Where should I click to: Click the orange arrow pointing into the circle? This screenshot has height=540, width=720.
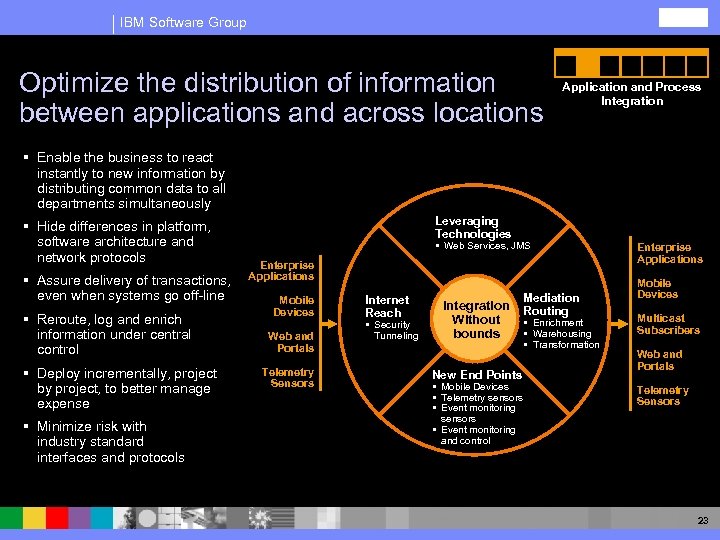[330, 324]
